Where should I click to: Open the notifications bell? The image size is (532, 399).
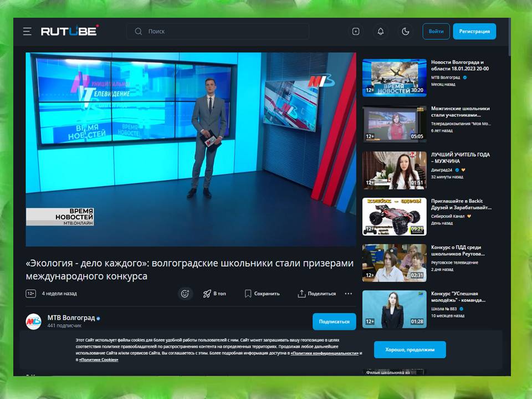(381, 32)
